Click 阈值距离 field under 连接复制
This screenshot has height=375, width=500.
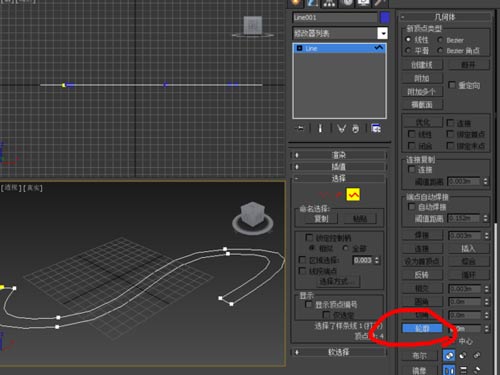[x=464, y=181]
